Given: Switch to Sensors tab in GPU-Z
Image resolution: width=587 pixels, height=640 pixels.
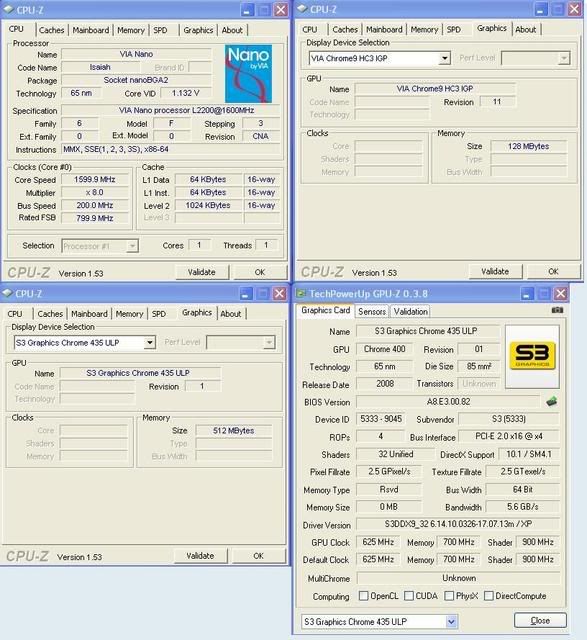Looking at the screenshot, I should click(x=372, y=311).
